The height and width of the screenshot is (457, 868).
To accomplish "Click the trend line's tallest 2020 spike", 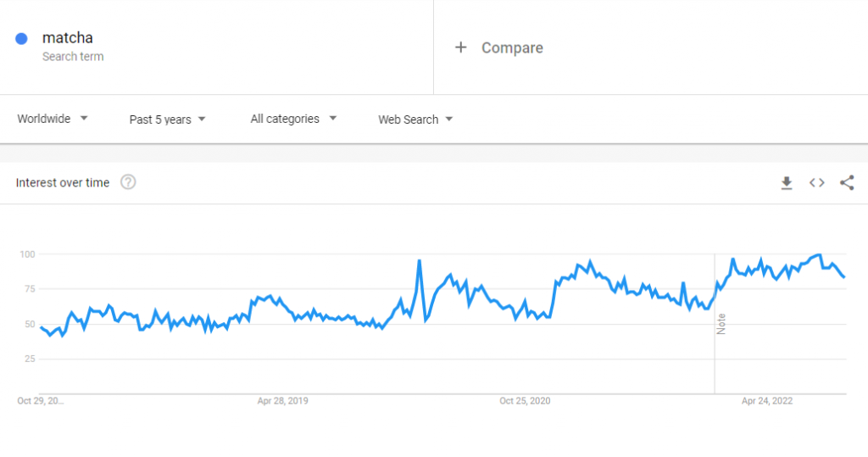I will tap(420, 262).
